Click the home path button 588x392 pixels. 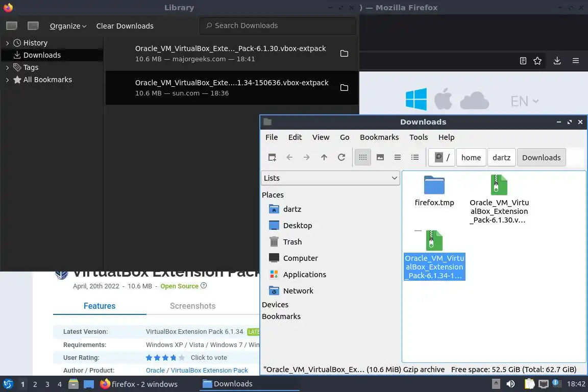(471, 158)
